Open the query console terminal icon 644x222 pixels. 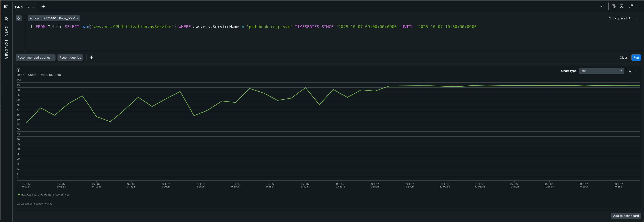6,7
